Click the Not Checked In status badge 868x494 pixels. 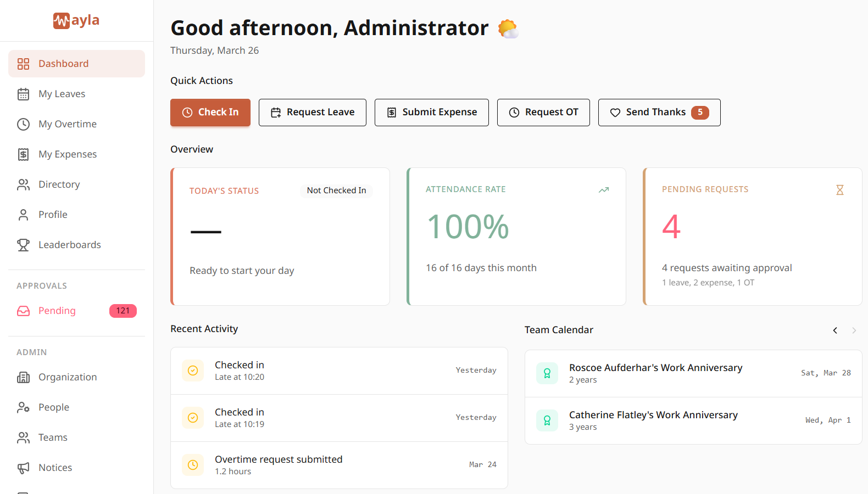(x=336, y=190)
